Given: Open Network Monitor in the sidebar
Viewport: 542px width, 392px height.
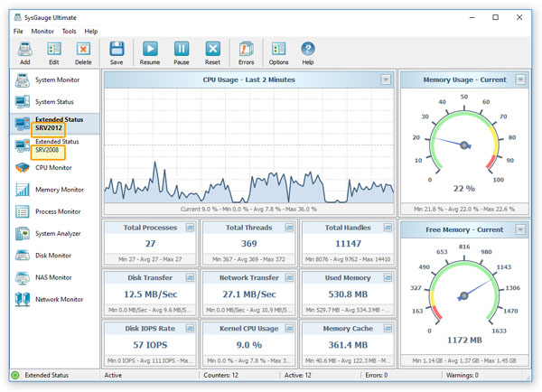Looking at the screenshot, I should (x=54, y=299).
